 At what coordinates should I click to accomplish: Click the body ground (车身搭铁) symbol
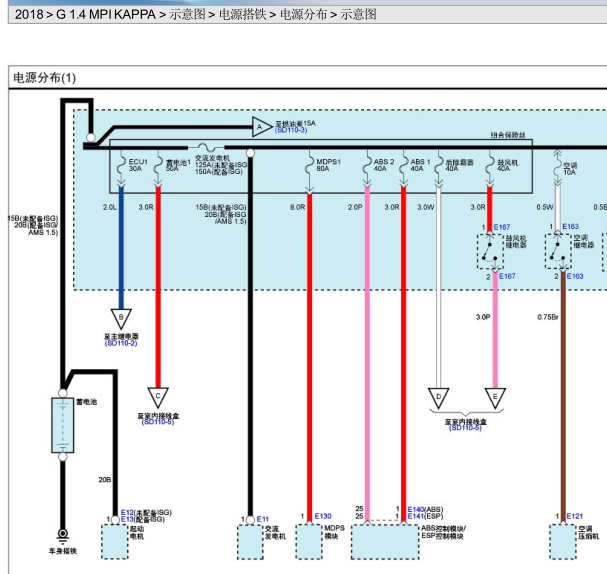click(x=63, y=535)
